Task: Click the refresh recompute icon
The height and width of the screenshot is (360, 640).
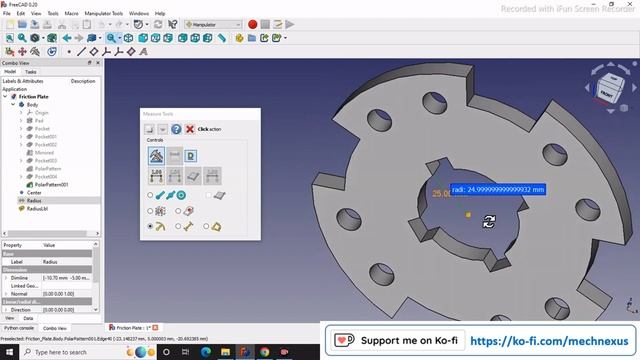Action: click(158, 24)
